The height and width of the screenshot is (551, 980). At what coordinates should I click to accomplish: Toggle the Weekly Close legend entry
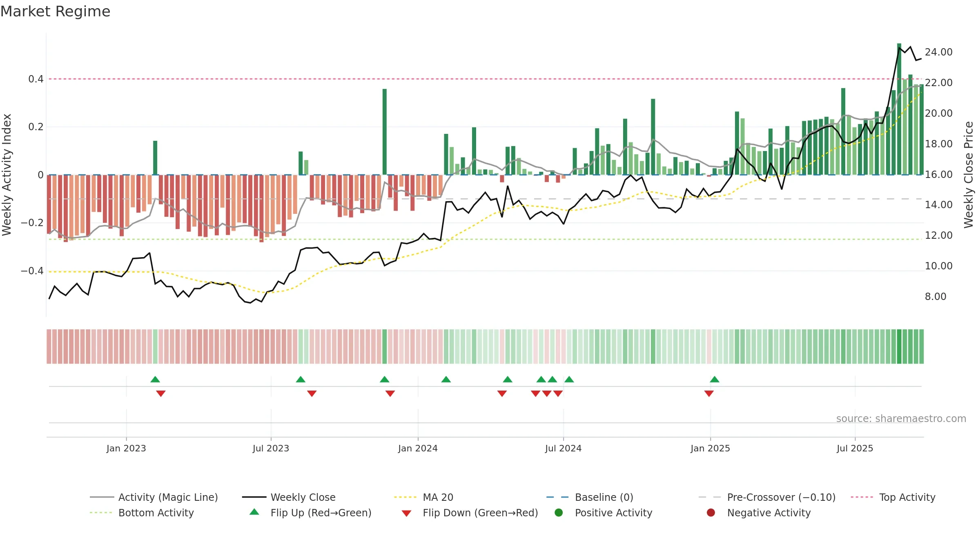click(x=289, y=497)
